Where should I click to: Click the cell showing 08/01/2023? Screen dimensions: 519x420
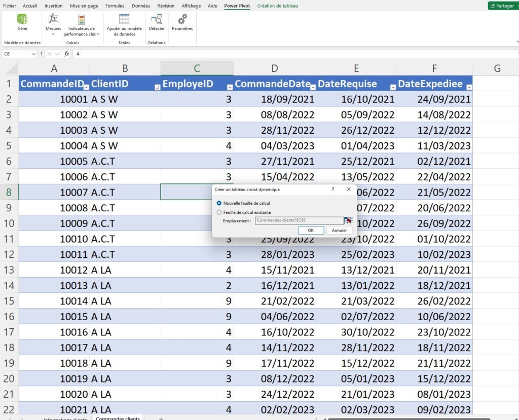[434, 394]
